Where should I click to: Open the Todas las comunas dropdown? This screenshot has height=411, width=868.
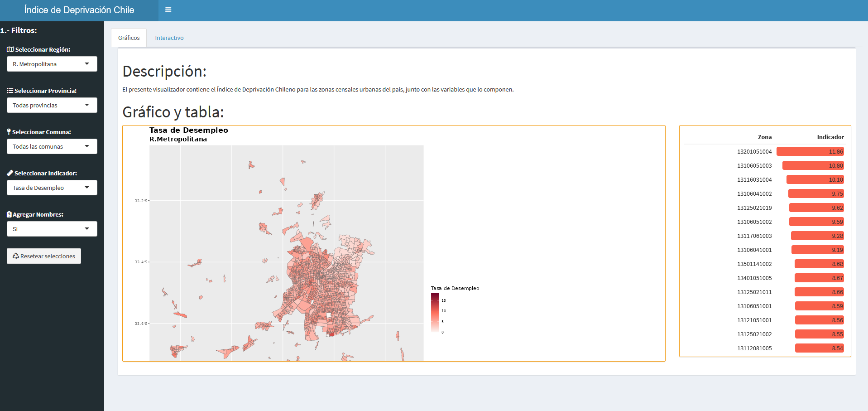pyautogui.click(x=52, y=146)
